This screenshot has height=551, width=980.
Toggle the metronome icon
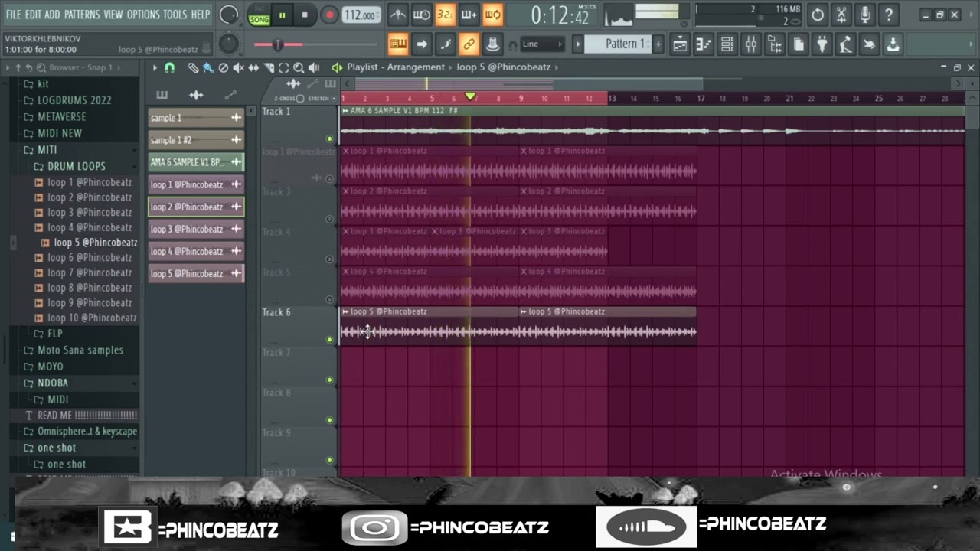[398, 15]
